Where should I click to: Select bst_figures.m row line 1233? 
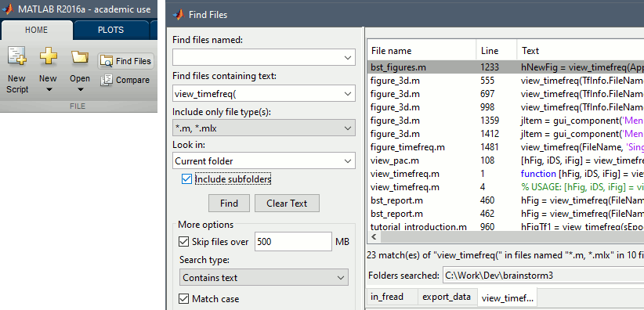505,67
